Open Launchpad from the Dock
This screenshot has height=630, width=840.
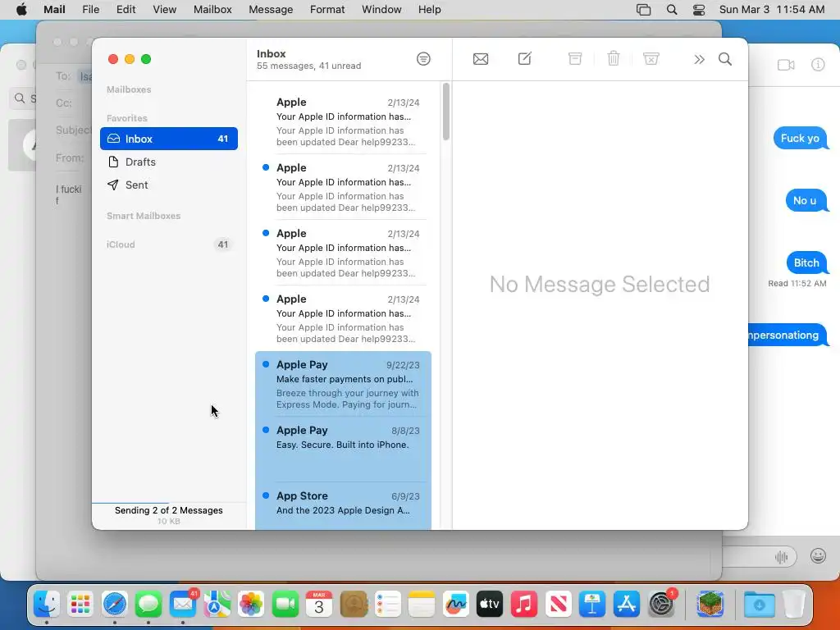pyautogui.click(x=80, y=605)
